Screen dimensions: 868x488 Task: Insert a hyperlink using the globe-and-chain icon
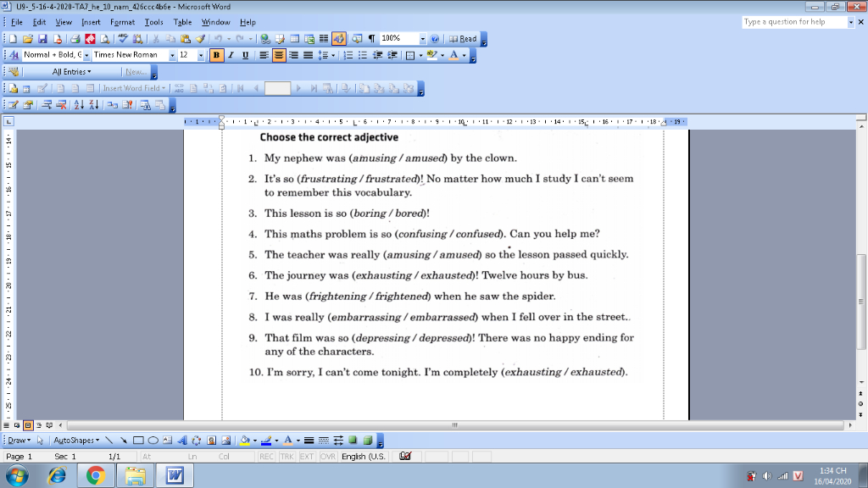(265, 39)
